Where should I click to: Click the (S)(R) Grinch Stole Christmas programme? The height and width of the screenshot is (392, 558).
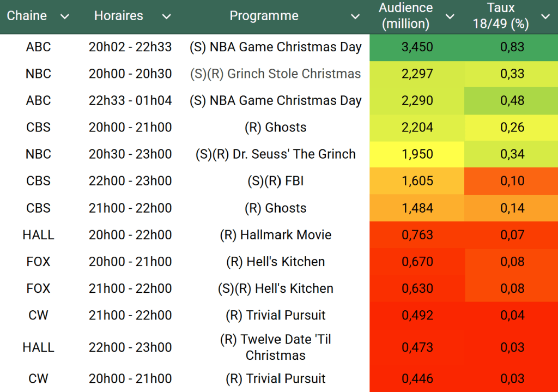275,74
